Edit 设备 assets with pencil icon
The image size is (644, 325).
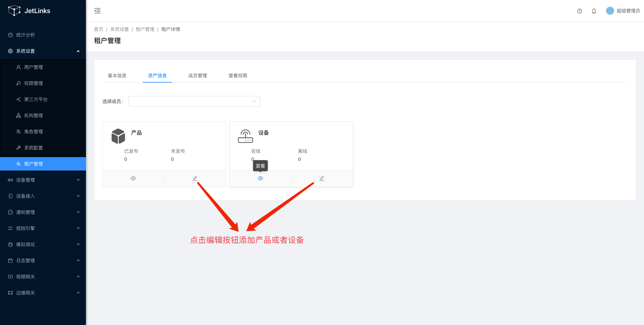pyautogui.click(x=322, y=178)
